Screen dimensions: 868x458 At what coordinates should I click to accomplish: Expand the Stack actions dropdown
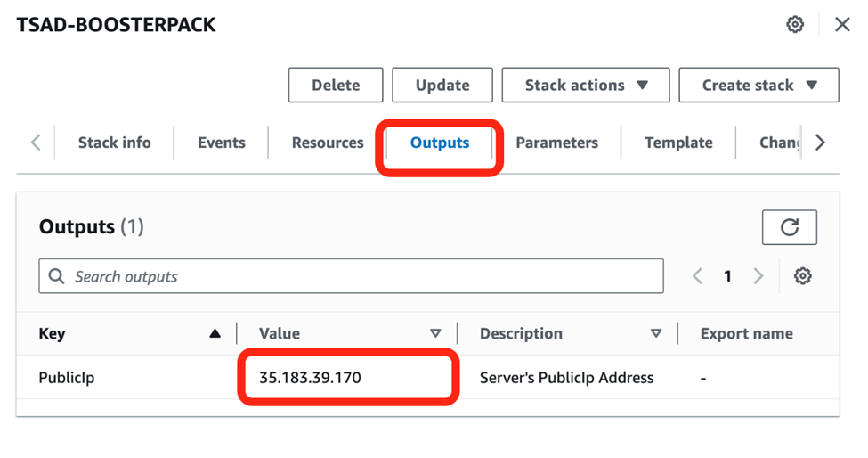pyautogui.click(x=586, y=86)
